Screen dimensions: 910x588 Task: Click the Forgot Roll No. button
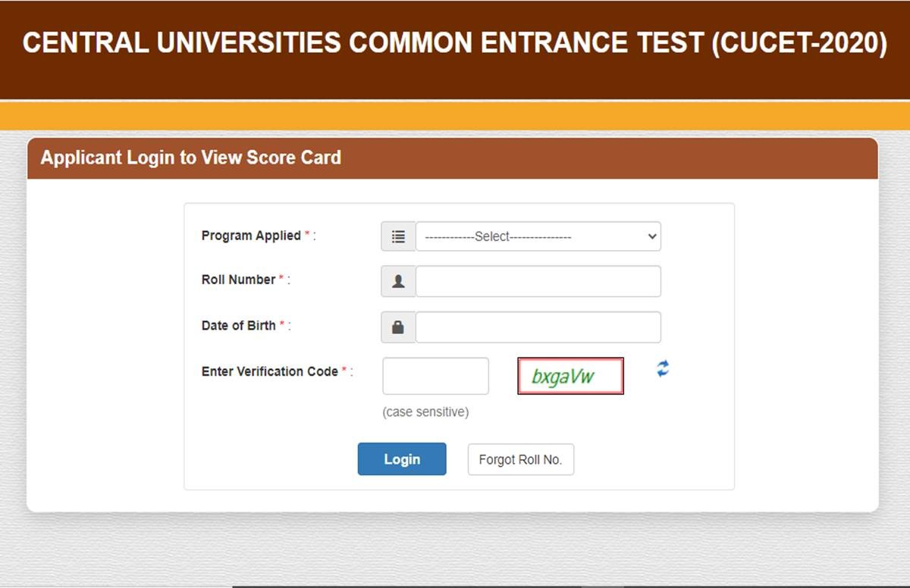pyautogui.click(x=520, y=460)
